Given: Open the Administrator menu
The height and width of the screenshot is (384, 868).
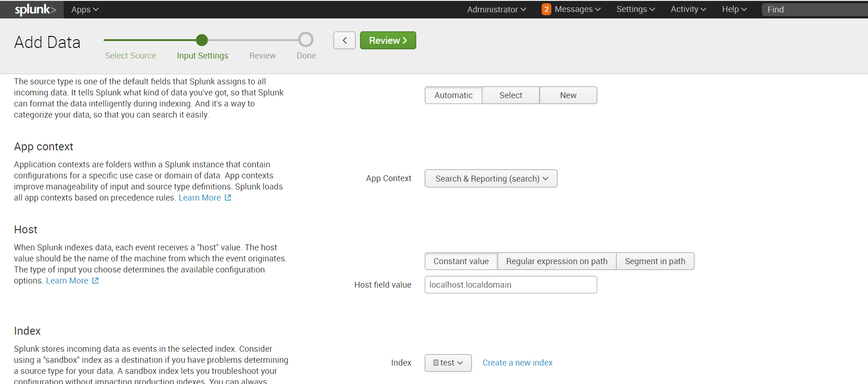Looking at the screenshot, I should (x=496, y=10).
